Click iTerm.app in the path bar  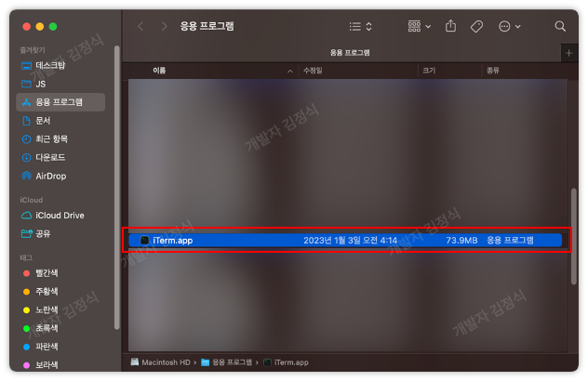click(x=287, y=362)
